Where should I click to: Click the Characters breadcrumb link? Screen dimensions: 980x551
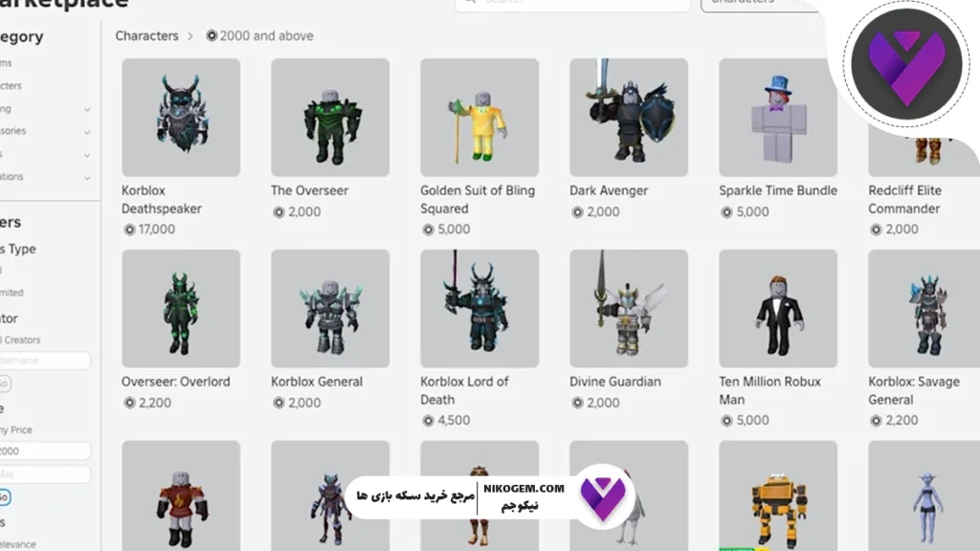[146, 35]
